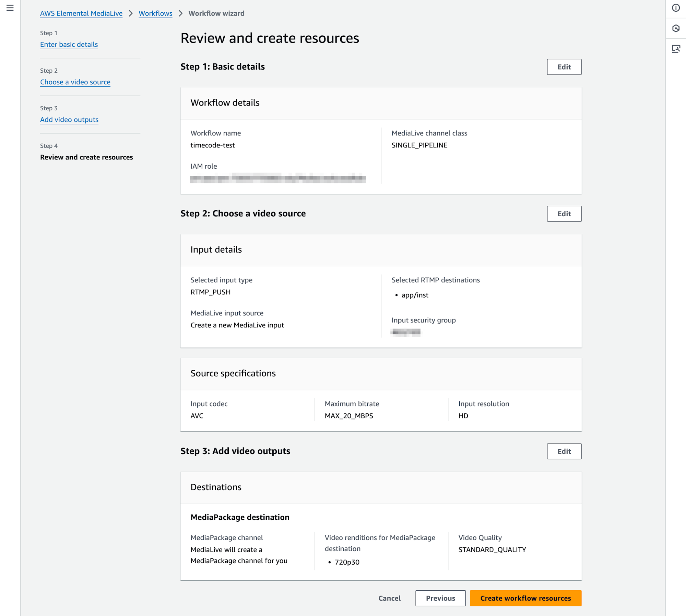The height and width of the screenshot is (616, 686).
Task: Jump to Choose a video source step
Action: [75, 82]
